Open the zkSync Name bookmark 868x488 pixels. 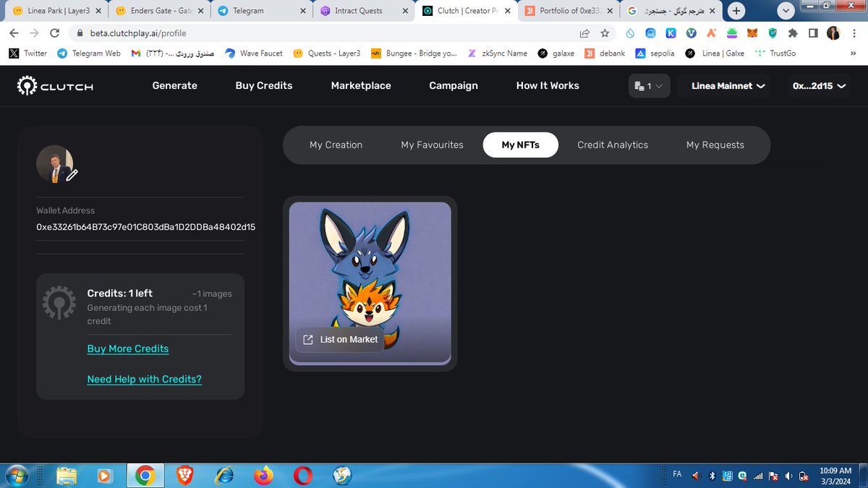pos(497,53)
